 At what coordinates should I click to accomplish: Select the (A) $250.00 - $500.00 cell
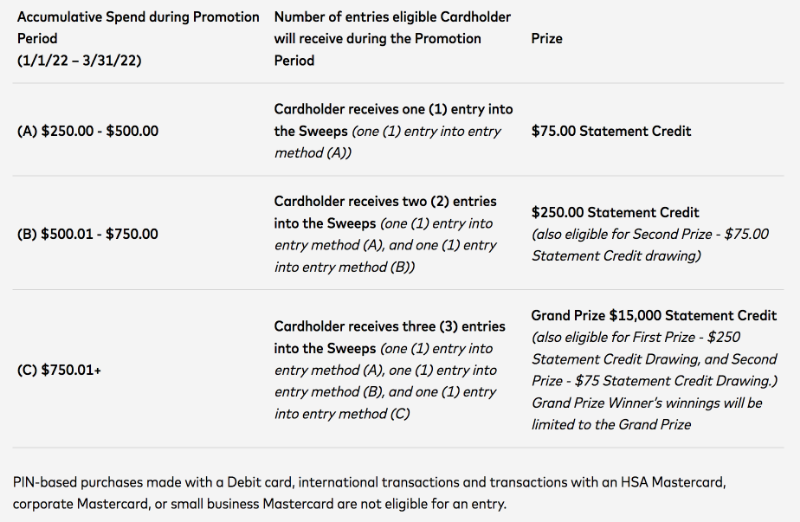(x=88, y=131)
